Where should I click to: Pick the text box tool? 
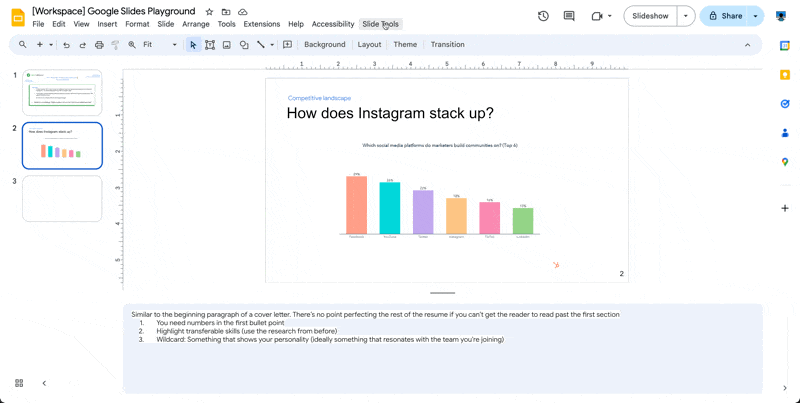tap(210, 45)
